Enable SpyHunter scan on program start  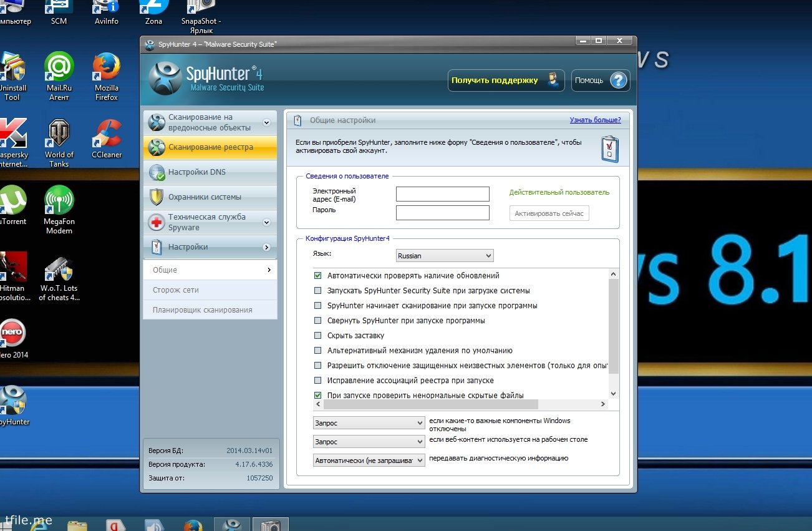point(318,306)
